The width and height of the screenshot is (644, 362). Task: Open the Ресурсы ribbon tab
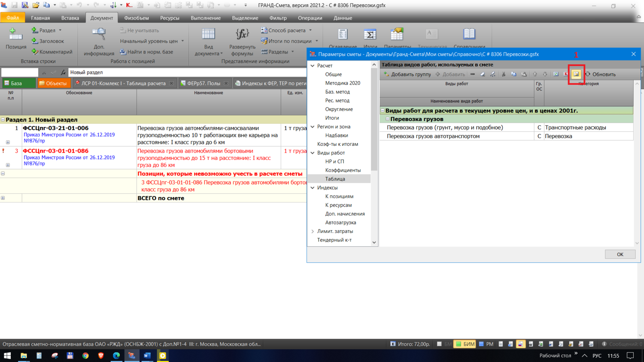(170, 18)
